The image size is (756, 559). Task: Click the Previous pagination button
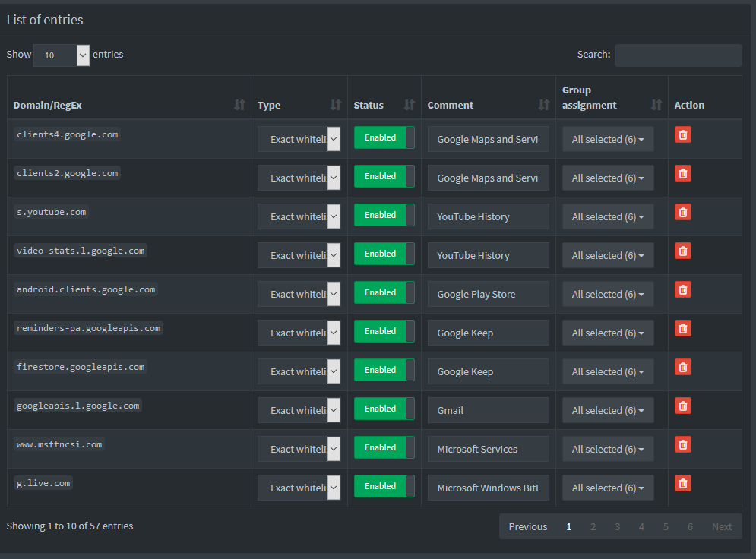tap(528, 526)
